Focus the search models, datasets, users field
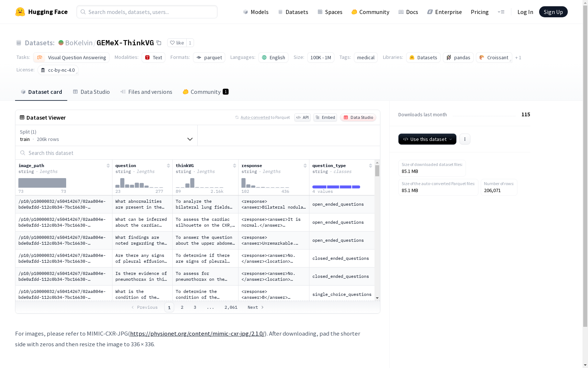 click(x=147, y=12)
